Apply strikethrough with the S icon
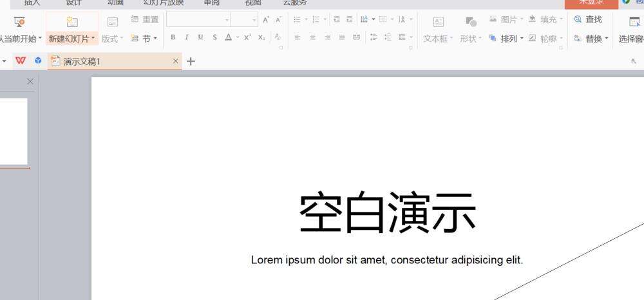The height and width of the screenshot is (300, 644). (x=214, y=38)
